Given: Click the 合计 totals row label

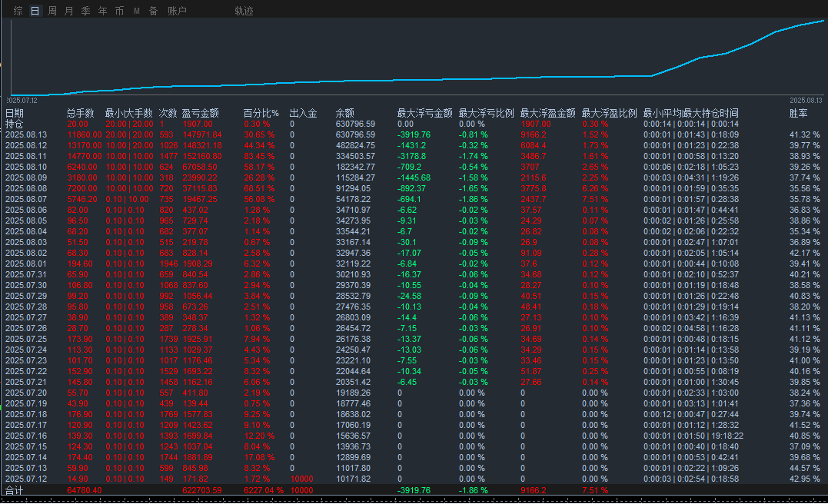Looking at the screenshot, I should point(15,490).
